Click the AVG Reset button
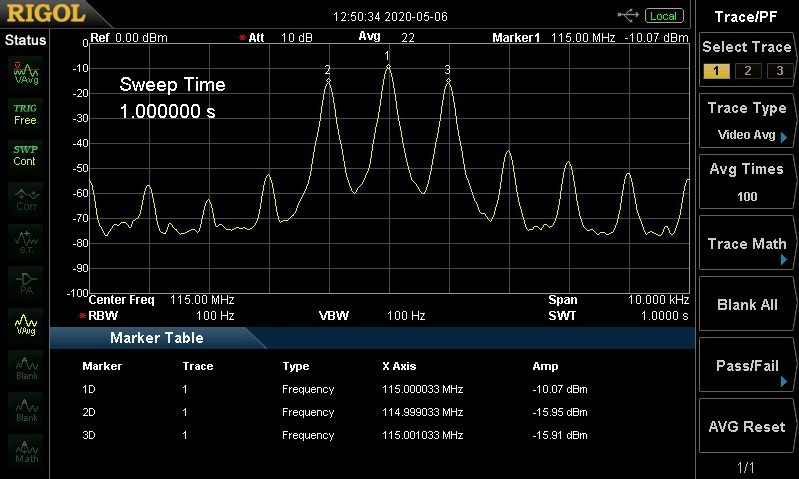This screenshot has height=479, width=799. coord(747,426)
